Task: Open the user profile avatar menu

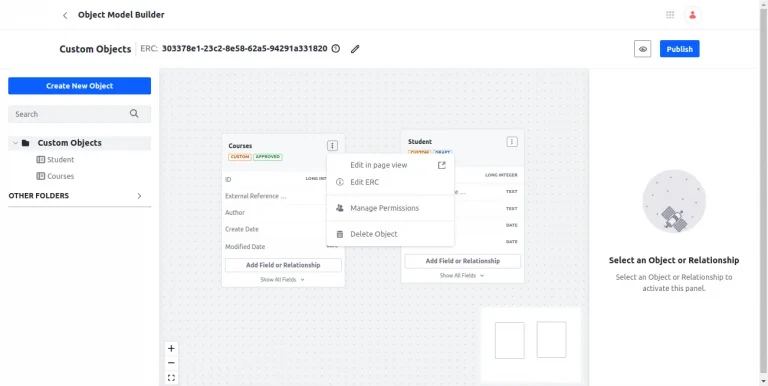Action: pyautogui.click(x=693, y=15)
